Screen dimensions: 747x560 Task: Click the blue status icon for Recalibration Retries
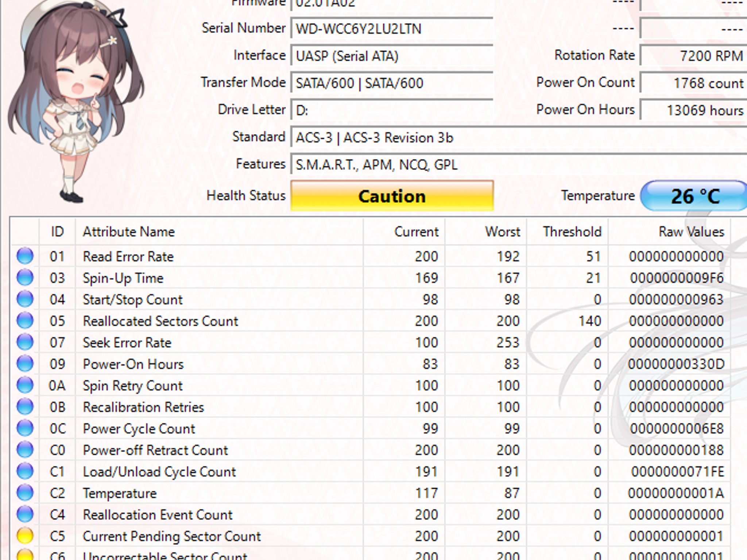click(x=25, y=407)
